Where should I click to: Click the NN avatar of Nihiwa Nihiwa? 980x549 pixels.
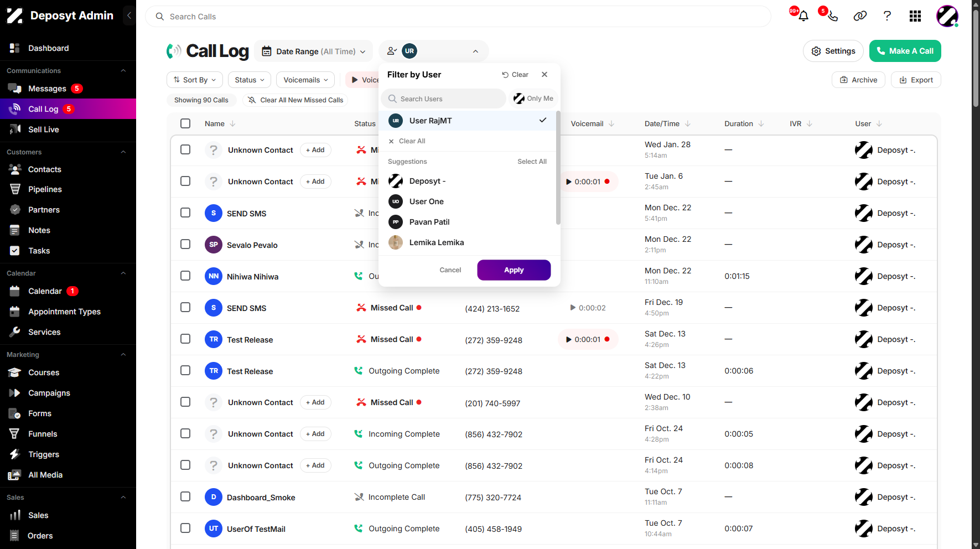click(x=214, y=276)
